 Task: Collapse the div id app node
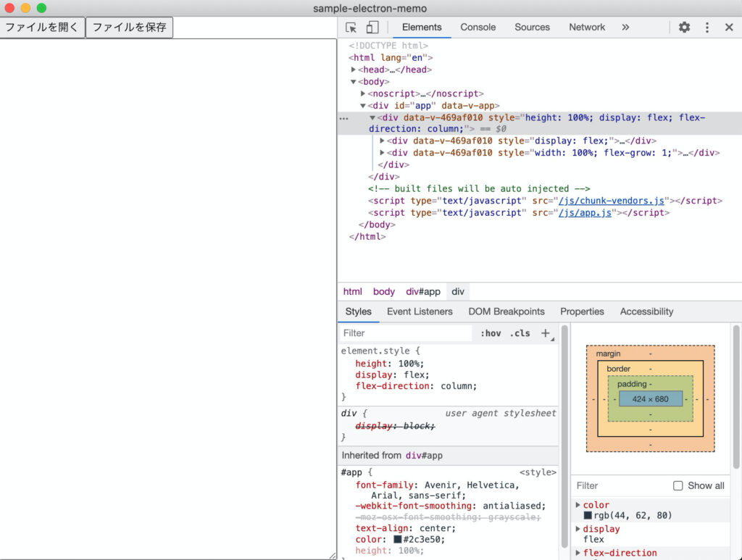(x=363, y=106)
